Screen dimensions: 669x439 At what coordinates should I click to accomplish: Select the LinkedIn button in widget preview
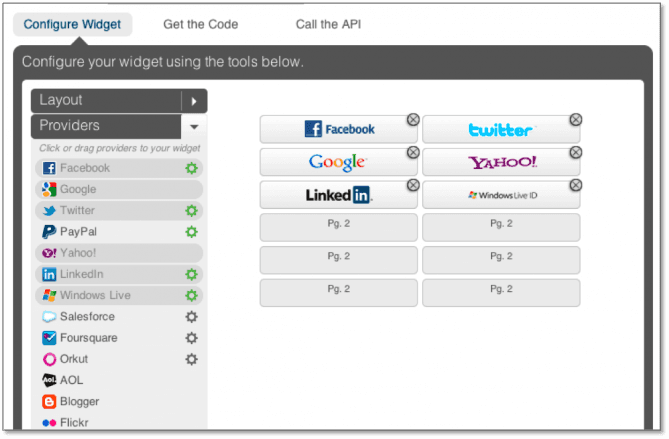pos(338,195)
